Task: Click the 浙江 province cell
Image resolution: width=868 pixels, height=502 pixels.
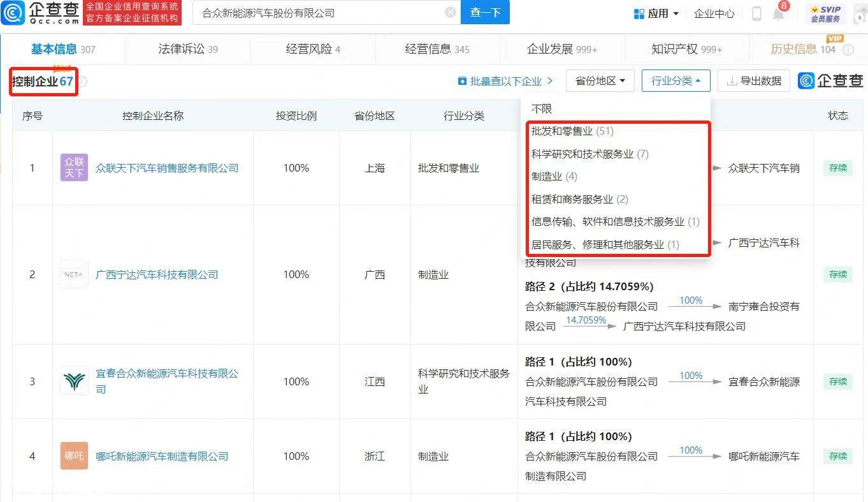Action: 375,456
